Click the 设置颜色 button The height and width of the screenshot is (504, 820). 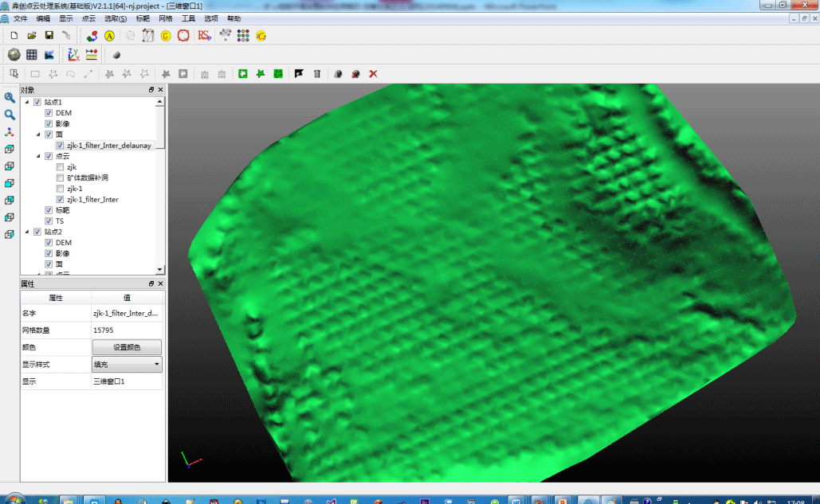coord(127,347)
